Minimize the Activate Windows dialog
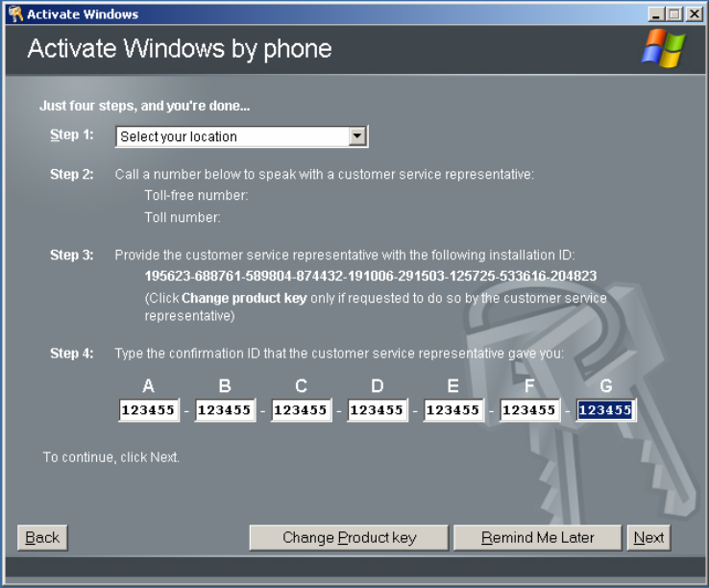This screenshot has width=709, height=588. click(655, 14)
